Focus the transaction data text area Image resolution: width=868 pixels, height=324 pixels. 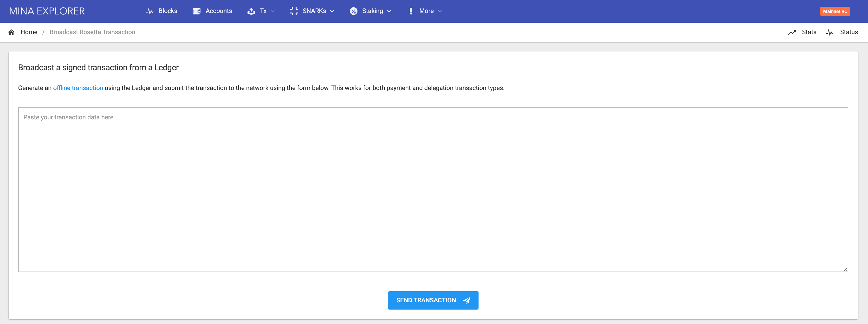click(433, 190)
